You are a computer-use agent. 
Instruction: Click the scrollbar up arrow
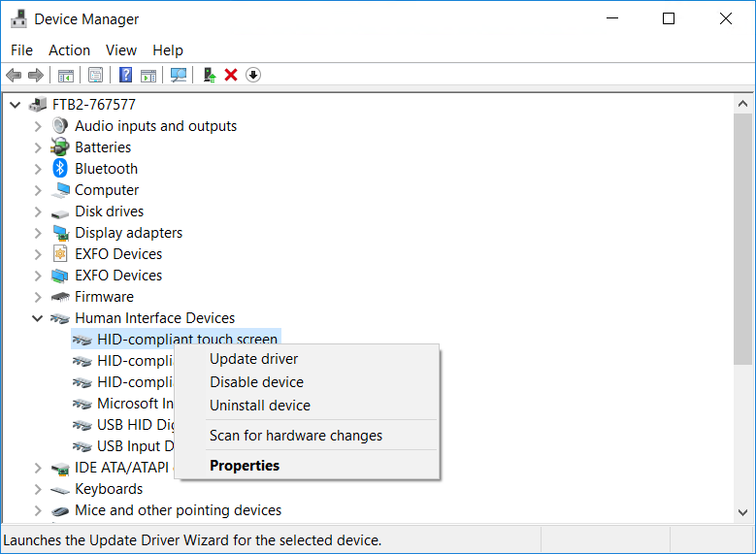point(743,104)
